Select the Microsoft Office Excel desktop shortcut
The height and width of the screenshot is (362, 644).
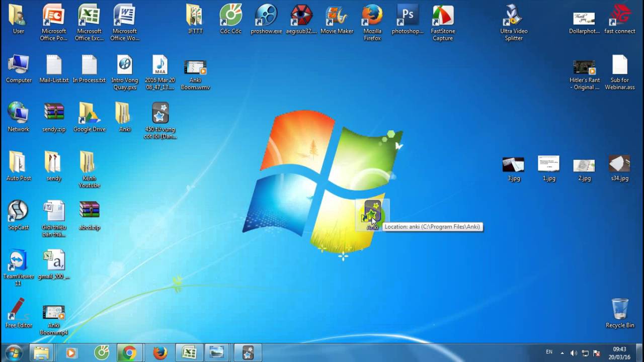[89, 23]
